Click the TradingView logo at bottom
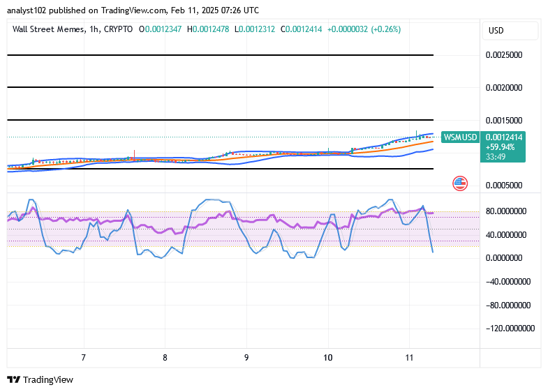Viewport: 548px width, 392px height. tap(40, 379)
